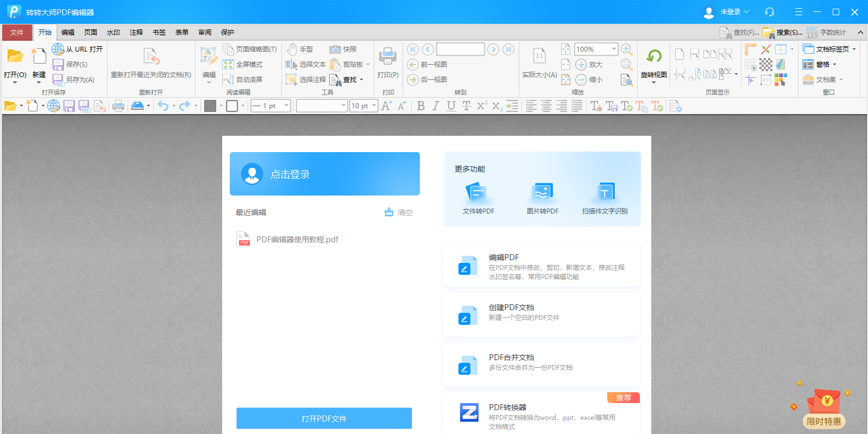Image resolution: width=868 pixels, height=434 pixels.
Task: Toggle the strikethrough text format button
Action: pyautogui.click(x=466, y=106)
